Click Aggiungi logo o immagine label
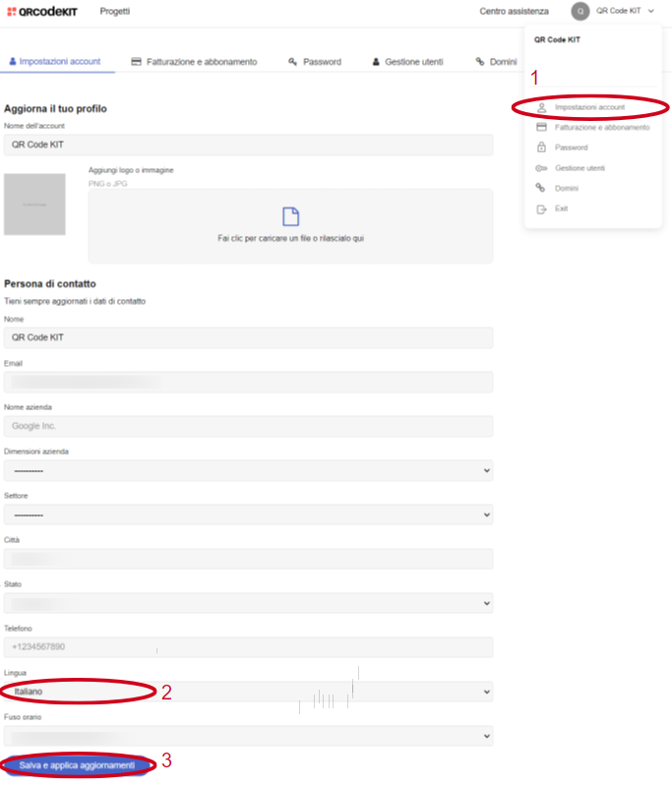 pos(131,170)
